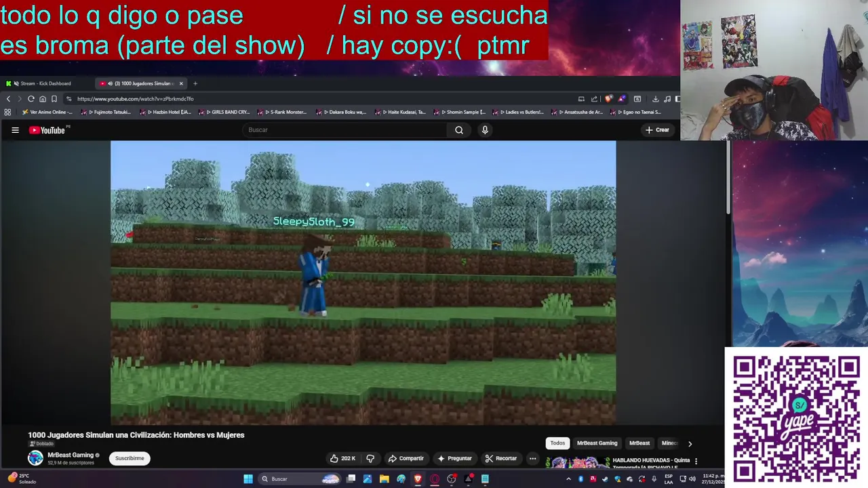Share video using Compartir button
This screenshot has width=868, height=488.
[x=406, y=459]
